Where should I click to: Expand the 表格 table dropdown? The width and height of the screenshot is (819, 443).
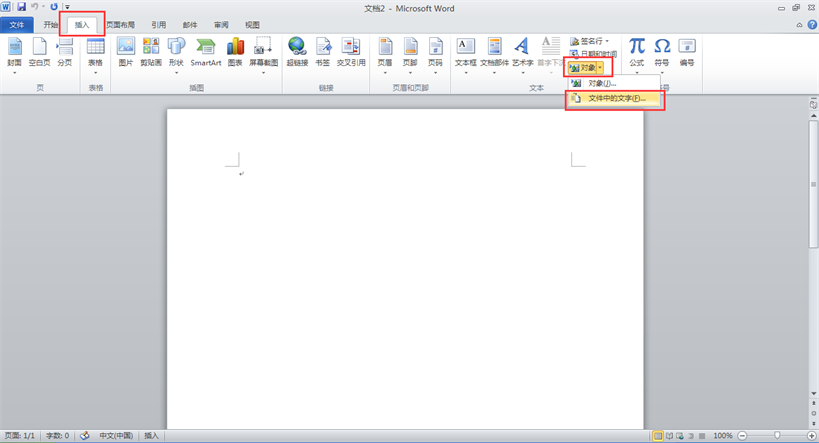[x=95, y=71]
